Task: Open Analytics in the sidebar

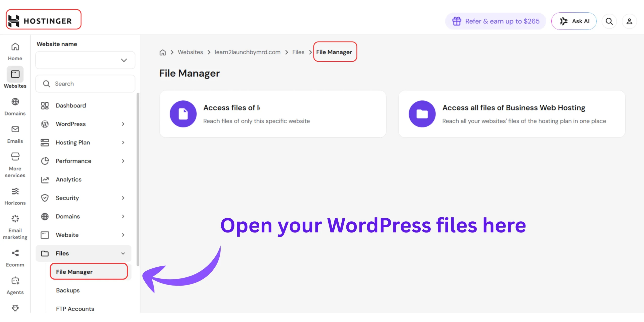Action: tap(84, 179)
